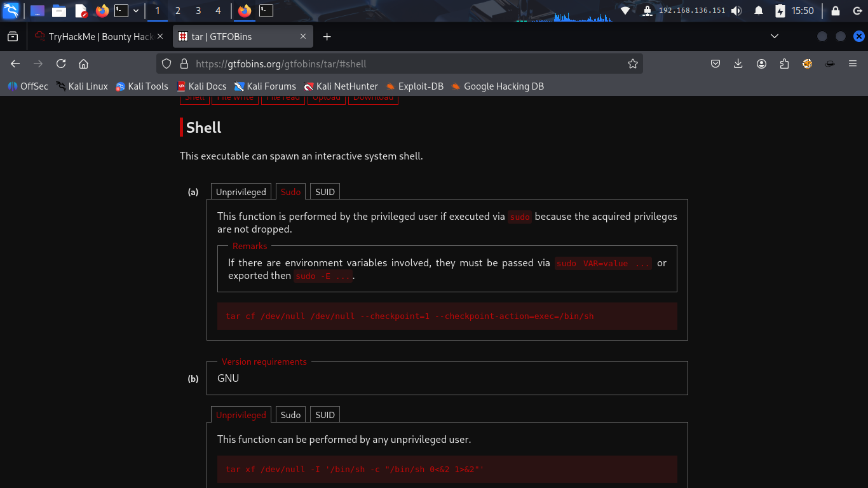Open the extensions puzzle icon
The width and height of the screenshot is (868, 488).
point(784,64)
